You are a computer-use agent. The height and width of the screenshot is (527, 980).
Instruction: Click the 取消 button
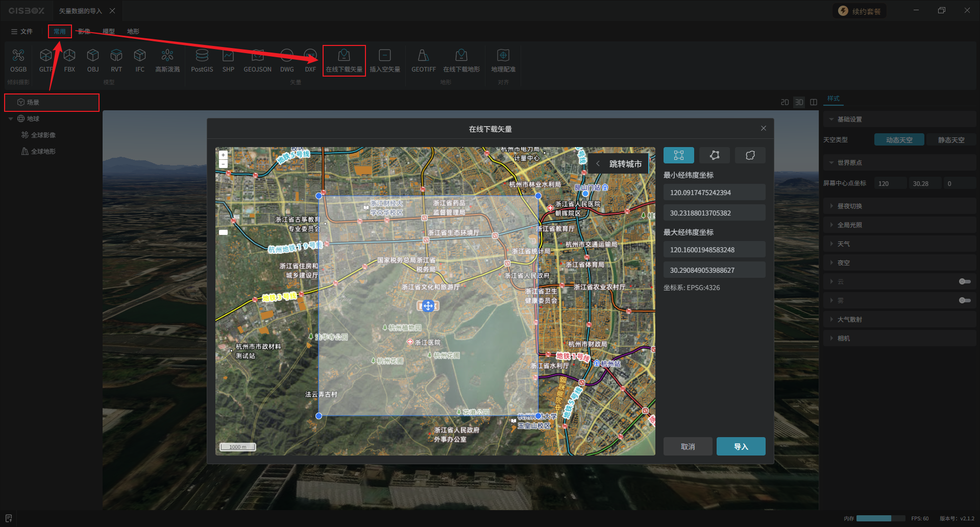(688, 446)
